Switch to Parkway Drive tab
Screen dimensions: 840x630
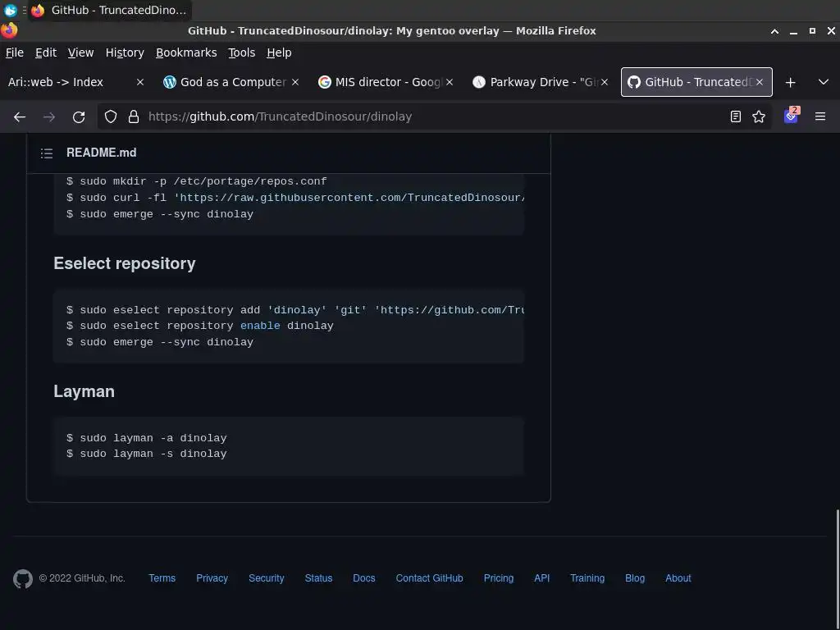coord(541,83)
